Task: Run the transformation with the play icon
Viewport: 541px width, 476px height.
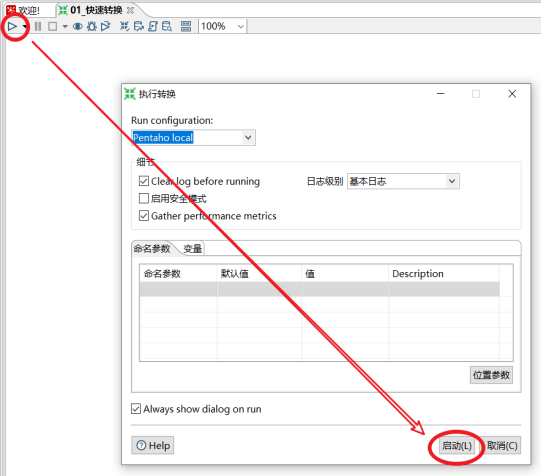Action: click(x=12, y=26)
